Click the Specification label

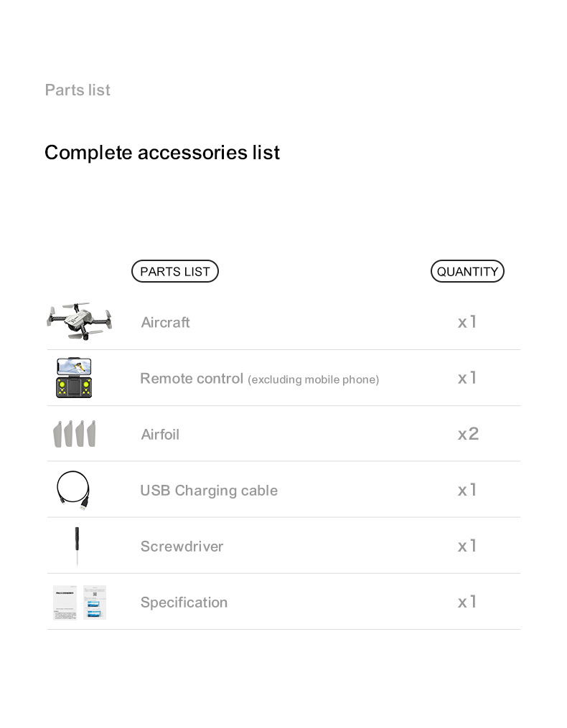(184, 602)
